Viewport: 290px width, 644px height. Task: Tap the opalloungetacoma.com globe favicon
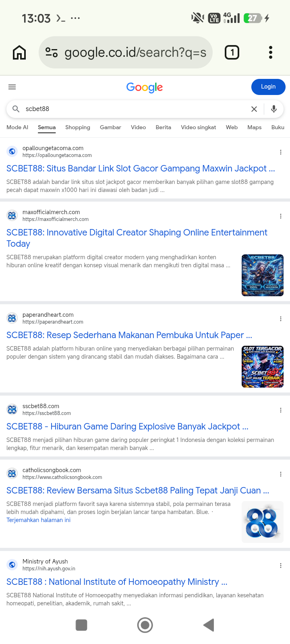[12, 151]
